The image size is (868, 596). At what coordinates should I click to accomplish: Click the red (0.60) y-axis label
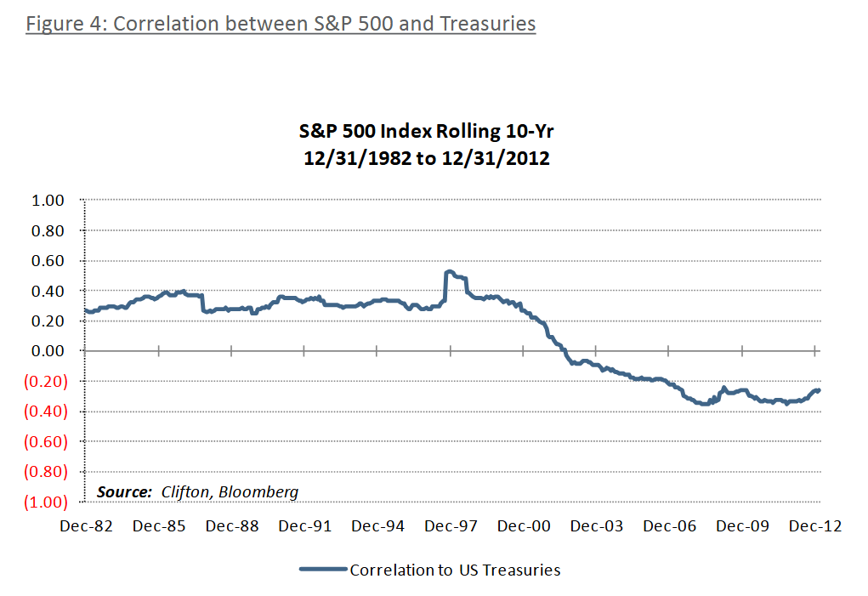pos(46,440)
